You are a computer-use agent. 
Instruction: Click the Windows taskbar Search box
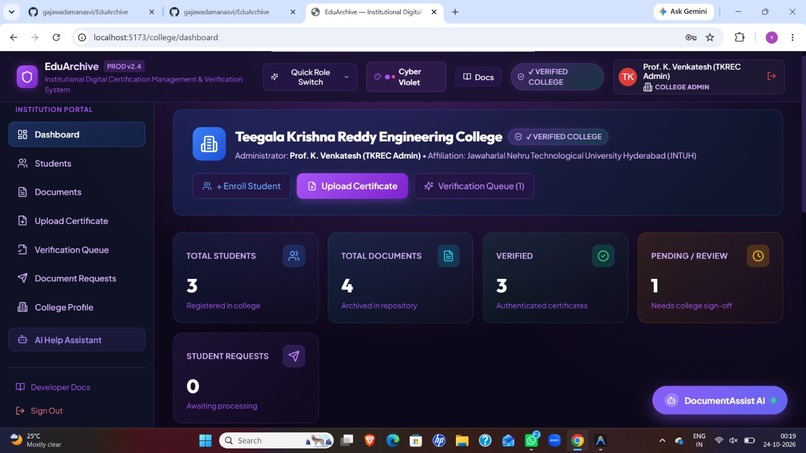coord(276,441)
